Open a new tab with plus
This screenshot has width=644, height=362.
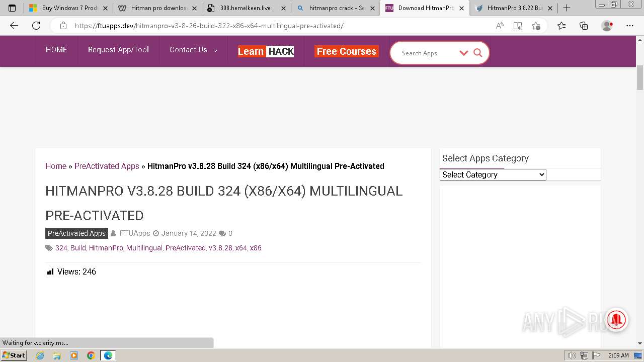[x=567, y=8]
